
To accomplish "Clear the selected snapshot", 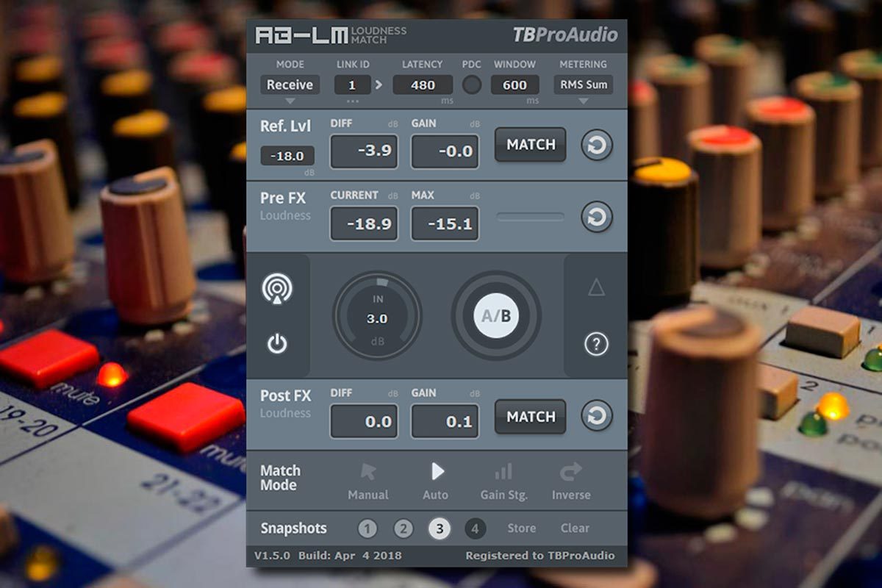I will [x=575, y=528].
